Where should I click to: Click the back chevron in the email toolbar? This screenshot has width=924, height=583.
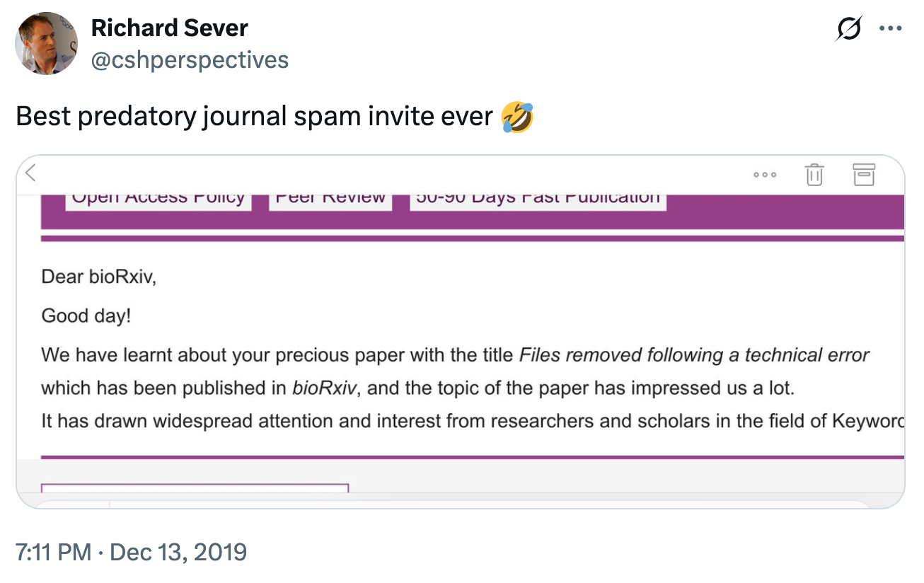click(30, 173)
